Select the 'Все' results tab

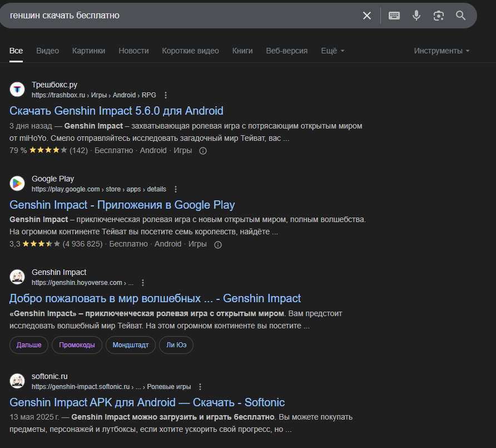[16, 51]
